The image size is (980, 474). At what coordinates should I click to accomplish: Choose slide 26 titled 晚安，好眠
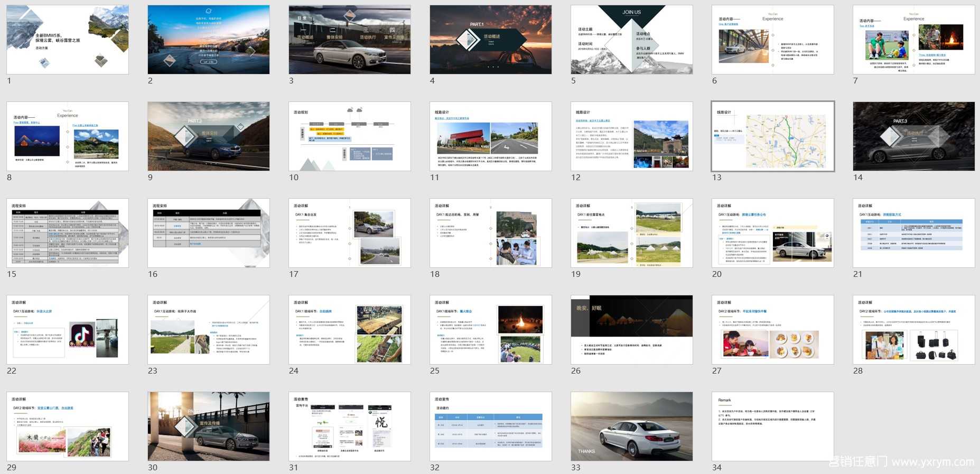632,330
